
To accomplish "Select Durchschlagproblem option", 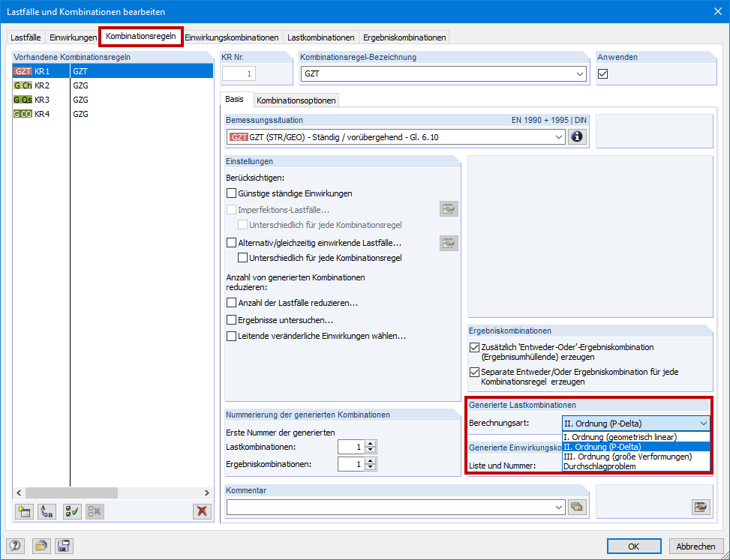I will (x=636, y=466).
